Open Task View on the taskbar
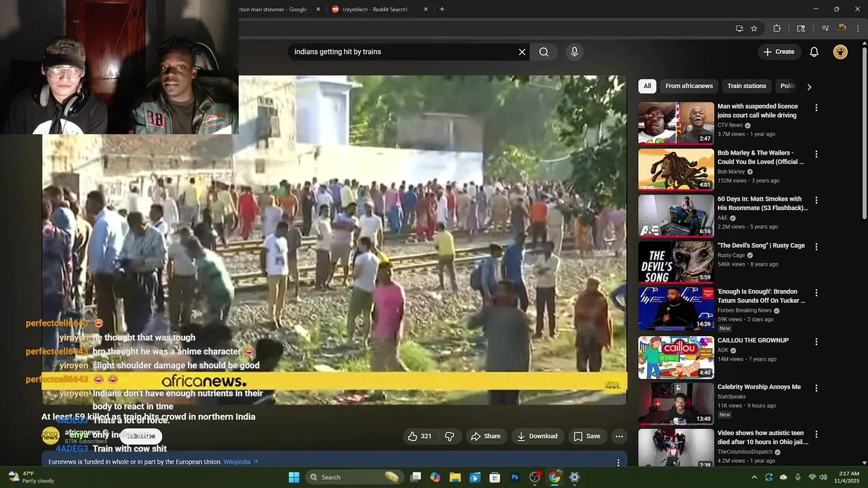Image resolution: width=868 pixels, height=488 pixels. point(416,477)
